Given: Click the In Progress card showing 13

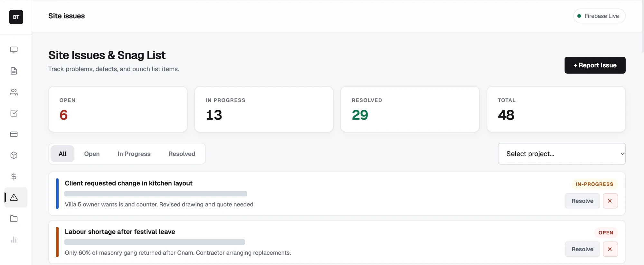Looking at the screenshot, I should [264, 109].
